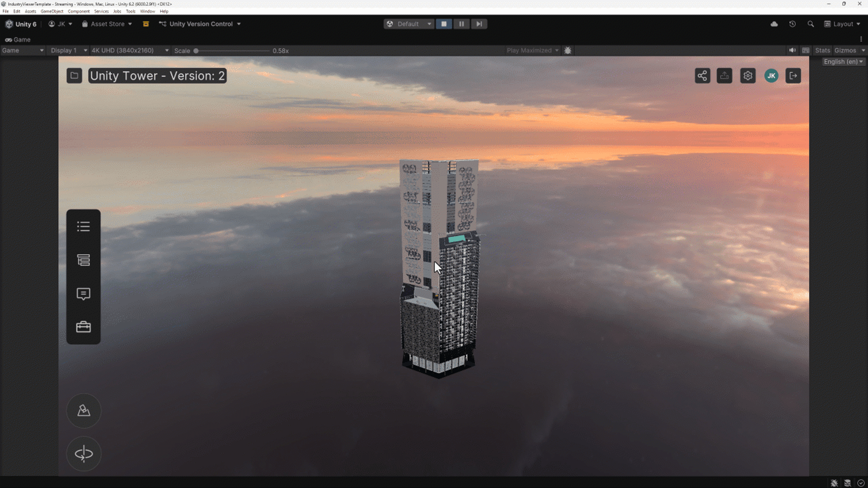Stop play mode with the stop button
Screen dimensions: 868x488
(444, 24)
